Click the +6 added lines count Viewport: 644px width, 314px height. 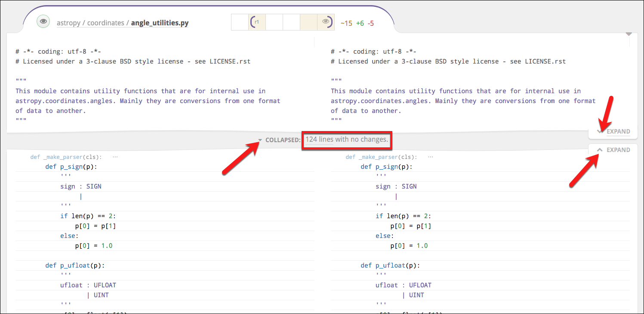click(x=360, y=23)
